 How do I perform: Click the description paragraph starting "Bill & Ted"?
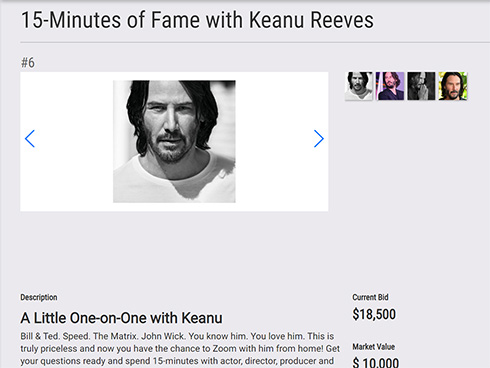coord(180,349)
